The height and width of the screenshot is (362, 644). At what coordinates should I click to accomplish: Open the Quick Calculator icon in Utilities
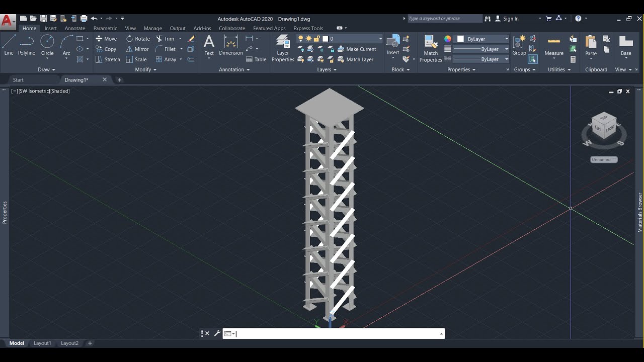point(573,59)
